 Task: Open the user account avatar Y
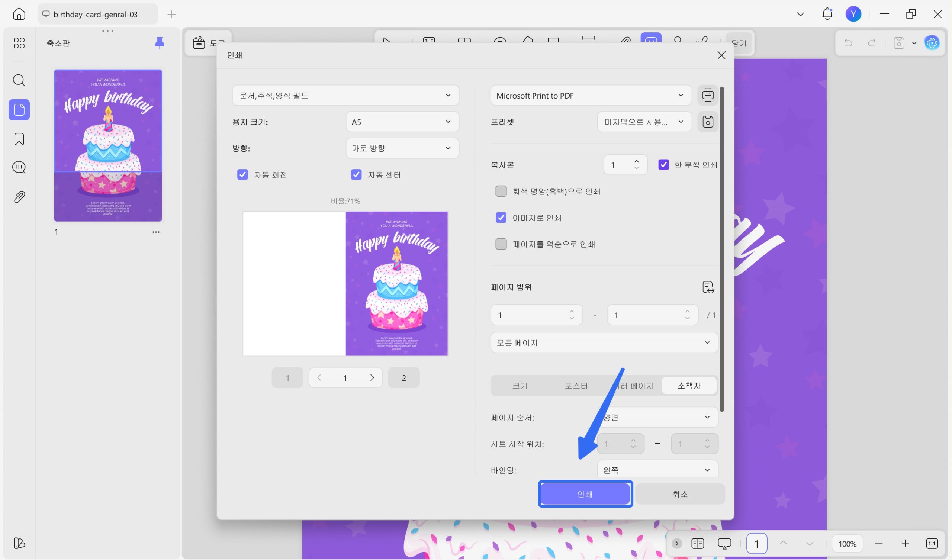853,14
